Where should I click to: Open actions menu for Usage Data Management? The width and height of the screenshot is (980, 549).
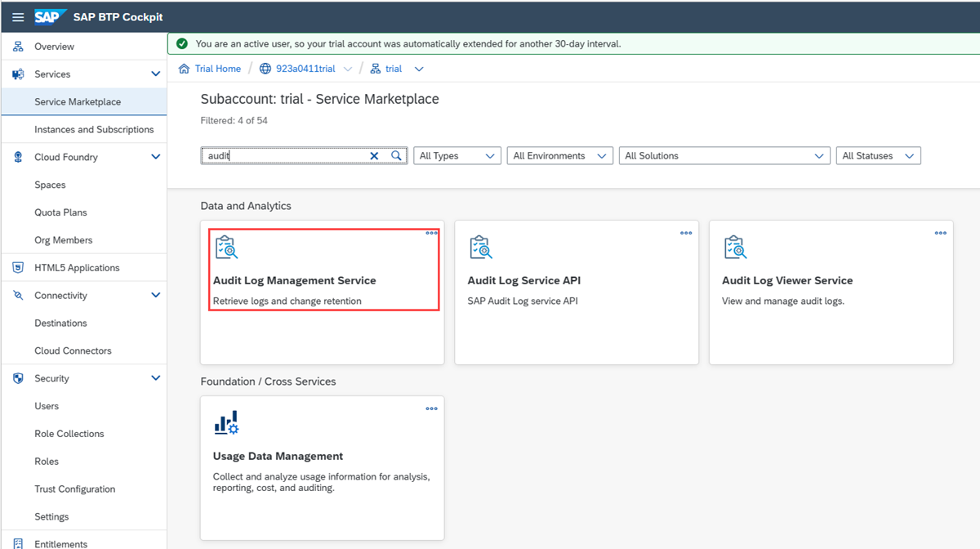(x=431, y=408)
